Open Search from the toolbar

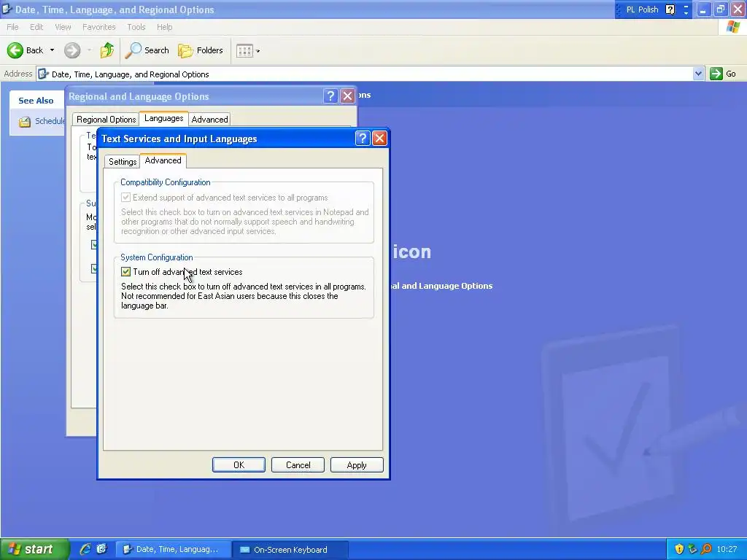point(147,50)
